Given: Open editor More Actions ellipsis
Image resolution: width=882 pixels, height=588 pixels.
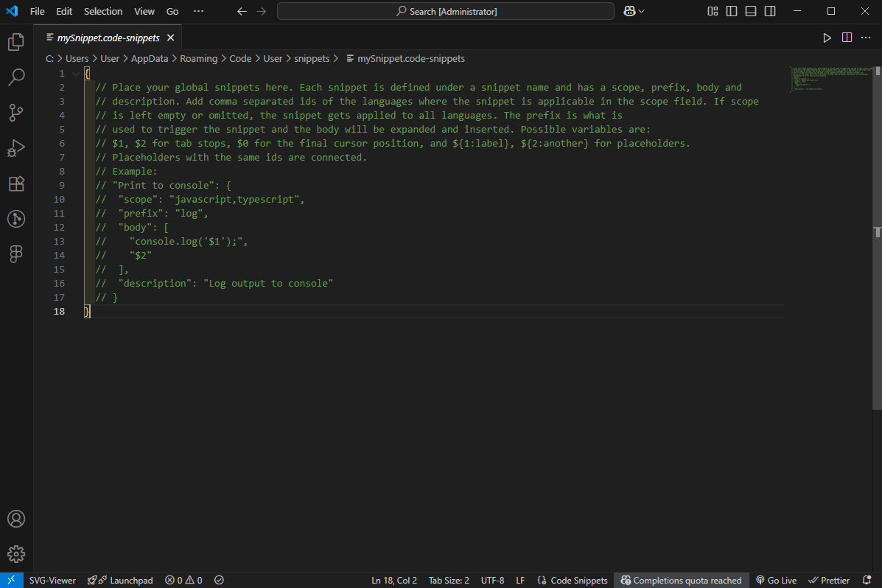Looking at the screenshot, I should 867,38.
